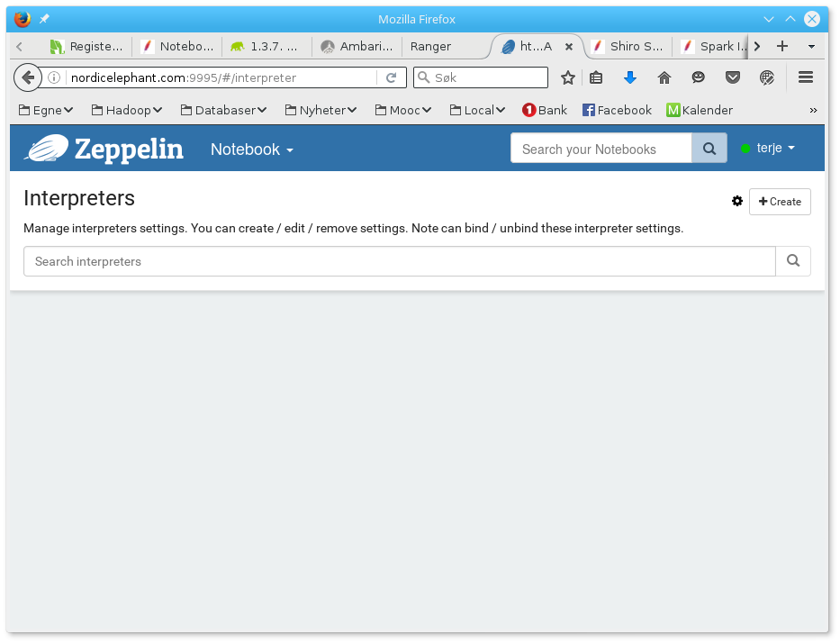Go to the browser home page

point(664,77)
